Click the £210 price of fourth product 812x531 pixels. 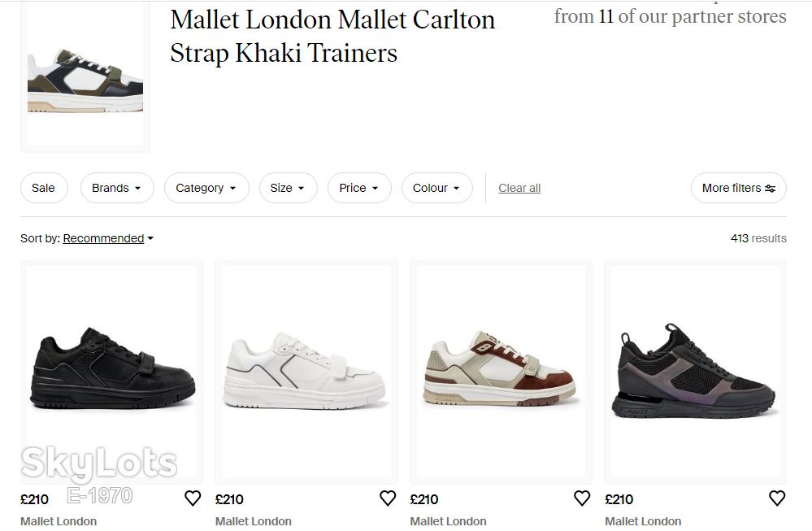pos(619,499)
